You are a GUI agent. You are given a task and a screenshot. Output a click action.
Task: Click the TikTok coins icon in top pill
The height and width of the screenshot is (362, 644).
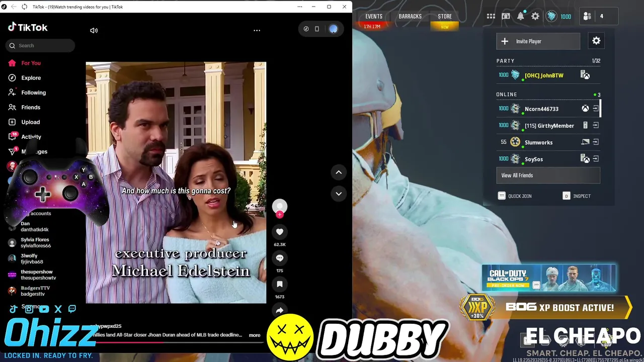pos(306,29)
